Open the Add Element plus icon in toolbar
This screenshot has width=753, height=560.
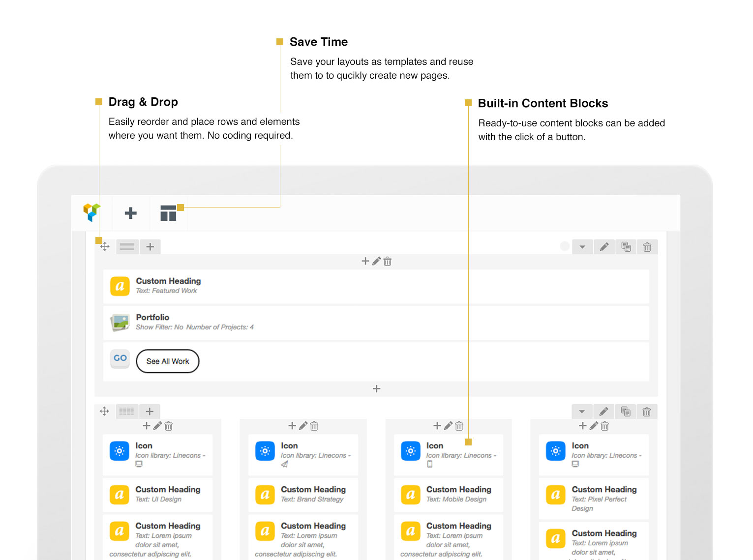tap(130, 213)
